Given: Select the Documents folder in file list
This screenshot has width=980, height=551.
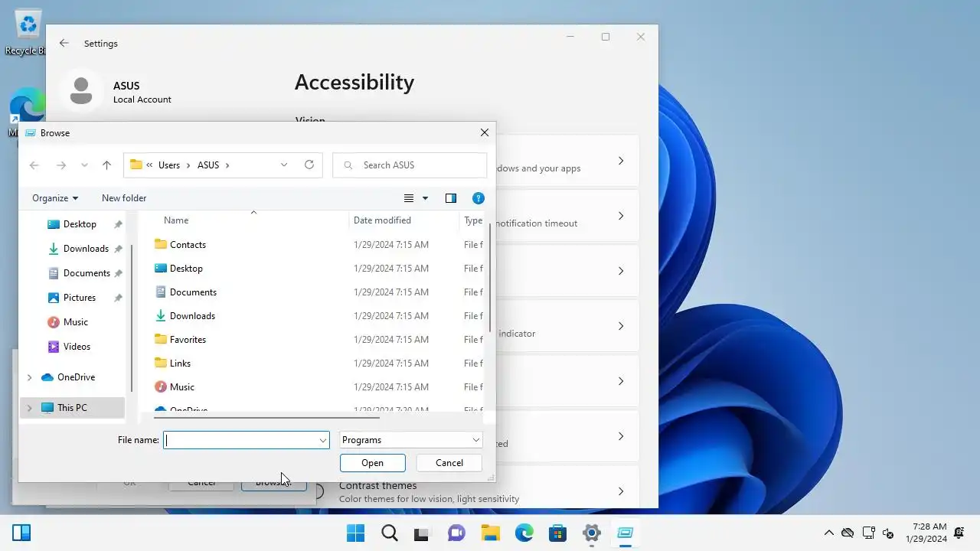Looking at the screenshot, I should 193,292.
